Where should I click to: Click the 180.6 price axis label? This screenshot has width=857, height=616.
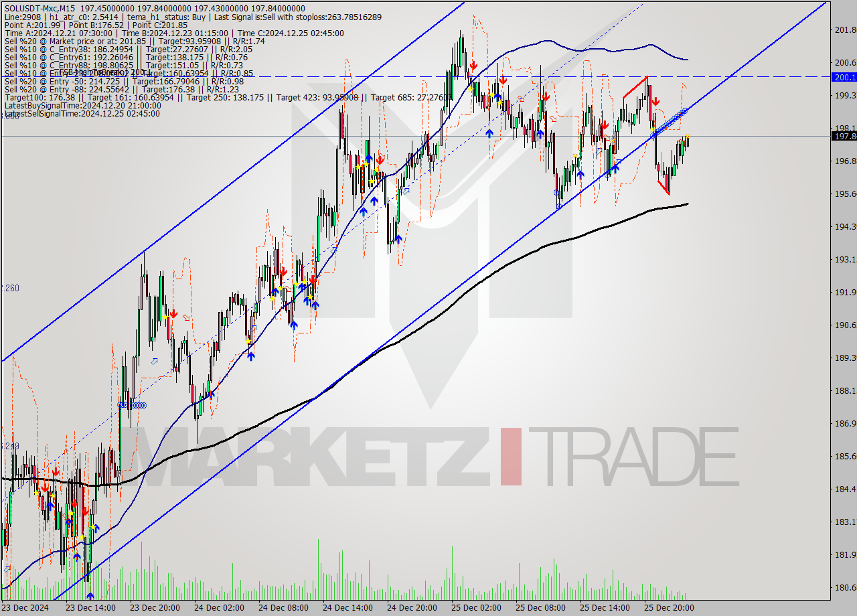pos(845,587)
